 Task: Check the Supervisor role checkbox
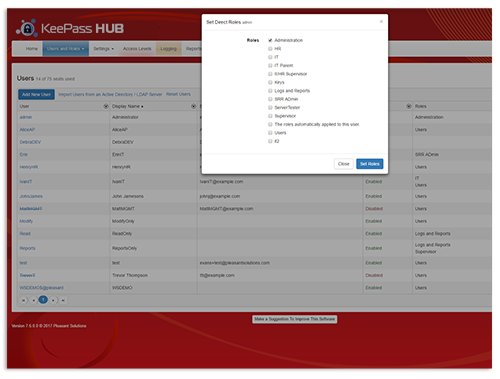pyautogui.click(x=270, y=116)
